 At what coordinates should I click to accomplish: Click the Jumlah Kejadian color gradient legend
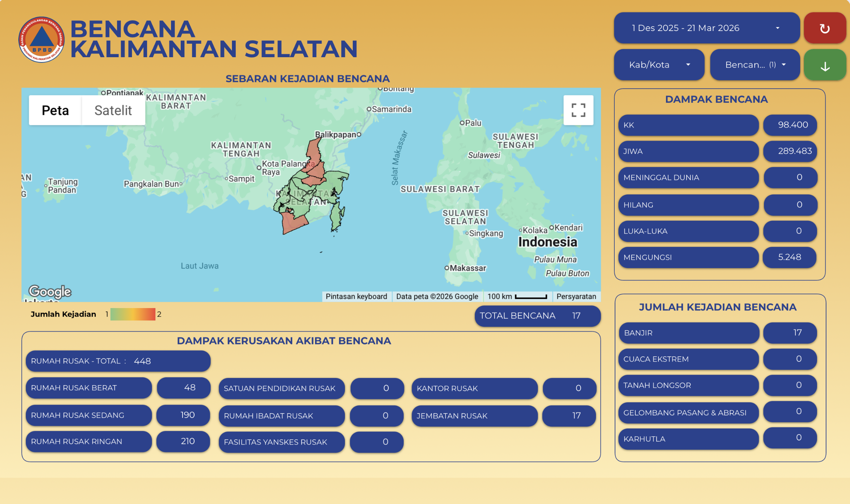[133, 314]
